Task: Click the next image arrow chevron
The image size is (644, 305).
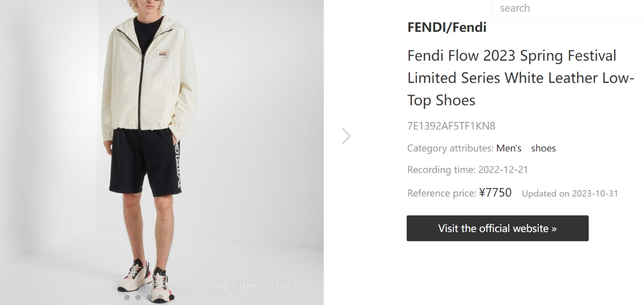Action: click(346, 136)
